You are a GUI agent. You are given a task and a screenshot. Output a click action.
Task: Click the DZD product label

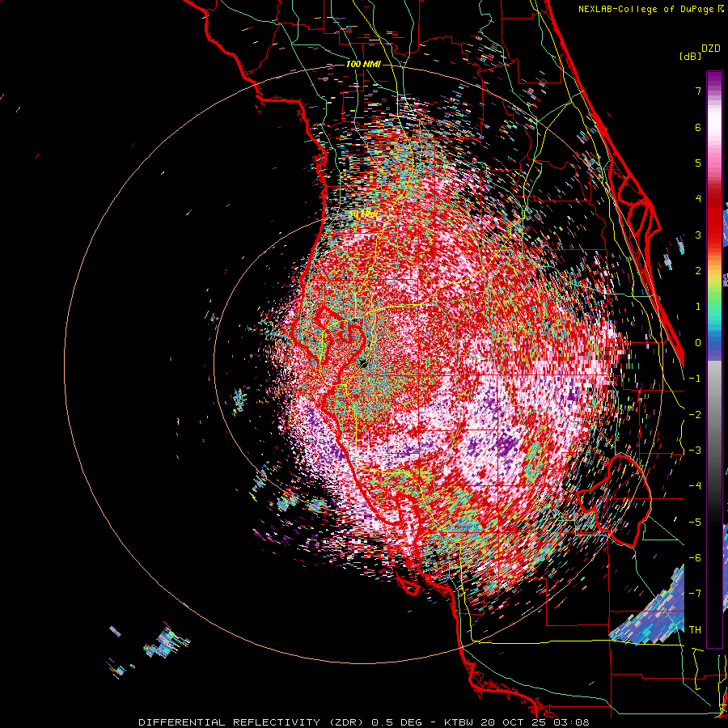point(711,49)
